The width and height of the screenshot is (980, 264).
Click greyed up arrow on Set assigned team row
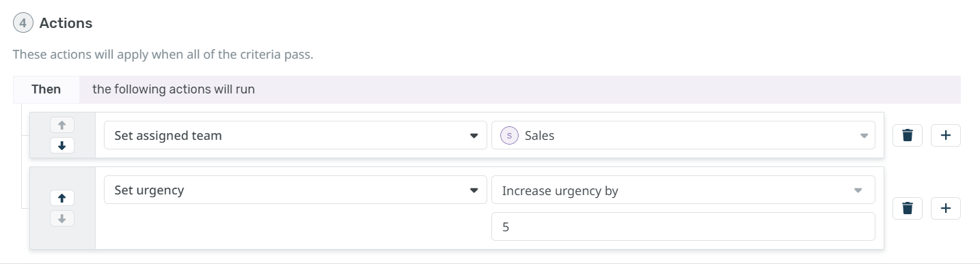pyautogui.click(x=62, y=125)
